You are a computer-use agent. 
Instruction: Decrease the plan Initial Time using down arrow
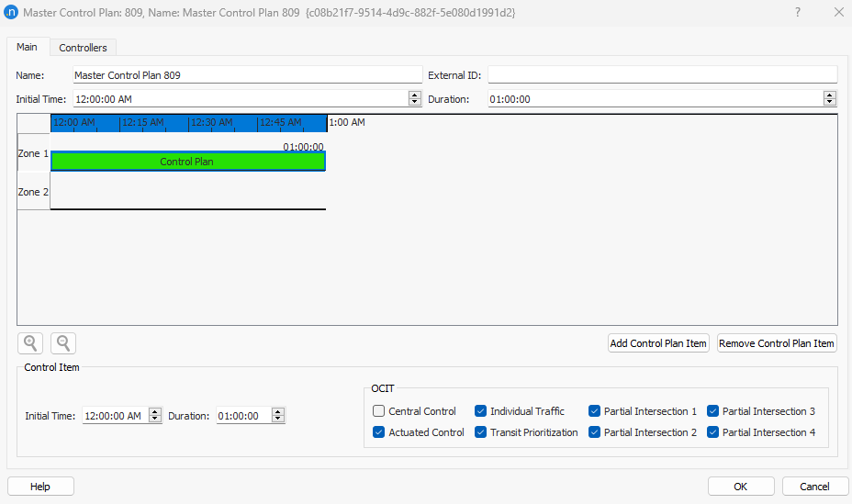415,102
